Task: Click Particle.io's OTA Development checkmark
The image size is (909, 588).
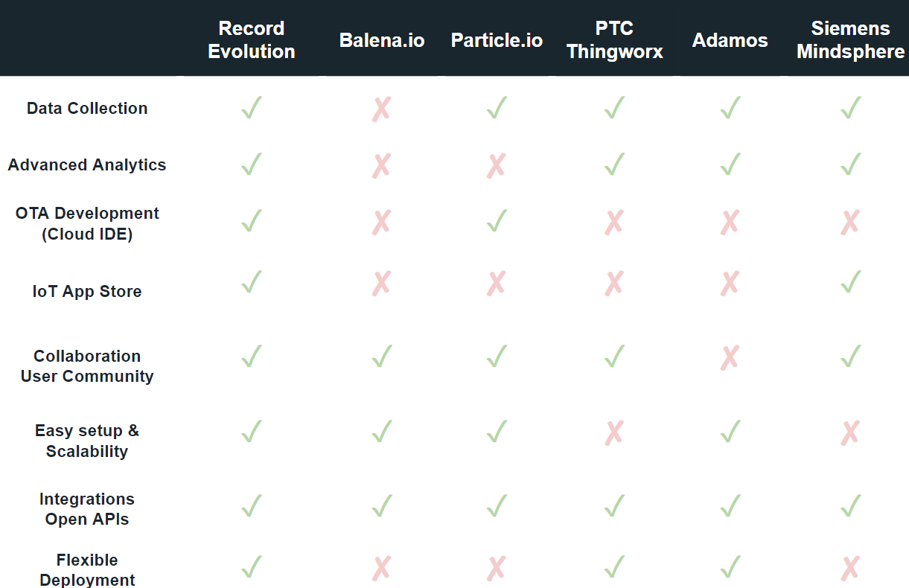Action: [497, 221]
